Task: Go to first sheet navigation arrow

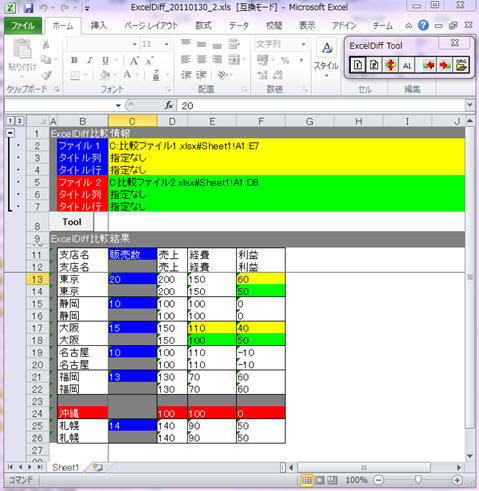Action: point(10,467)
